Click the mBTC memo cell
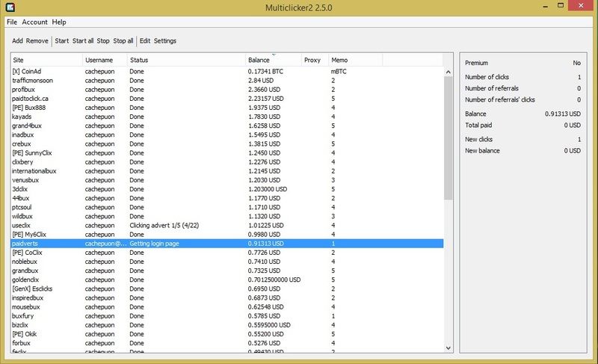Screen dimensions: 598x364 coord(339,71)
